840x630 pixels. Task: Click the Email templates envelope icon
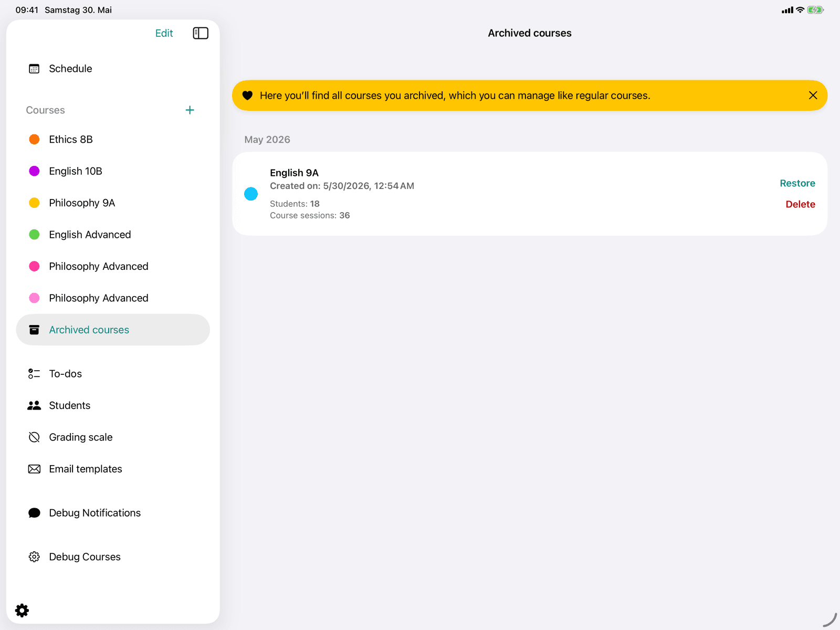point(34,469)
